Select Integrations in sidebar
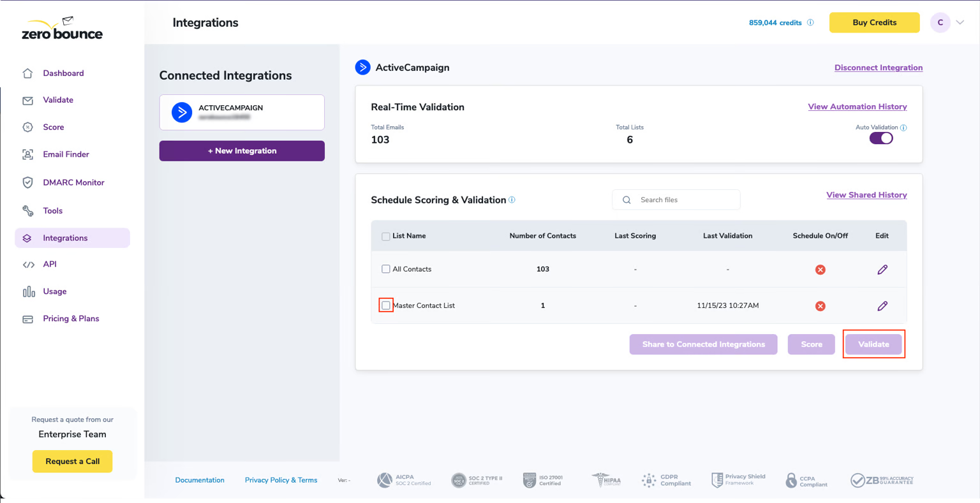This screenshot has height=503, width=980. [72, 238]
